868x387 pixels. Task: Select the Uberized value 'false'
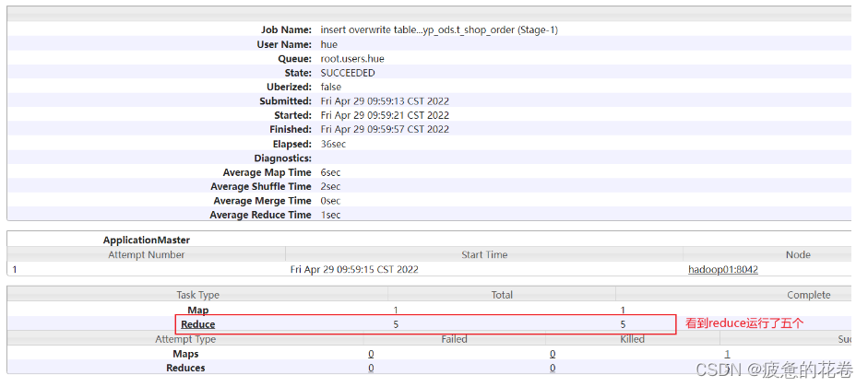pyautogui.click(x=331, y=87)
